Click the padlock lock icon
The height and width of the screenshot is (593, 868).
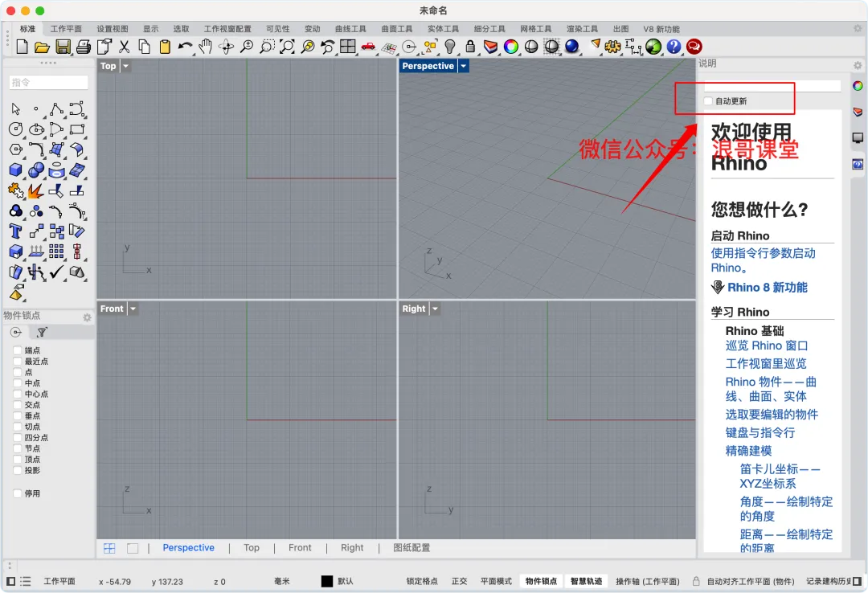coord(470,47)
